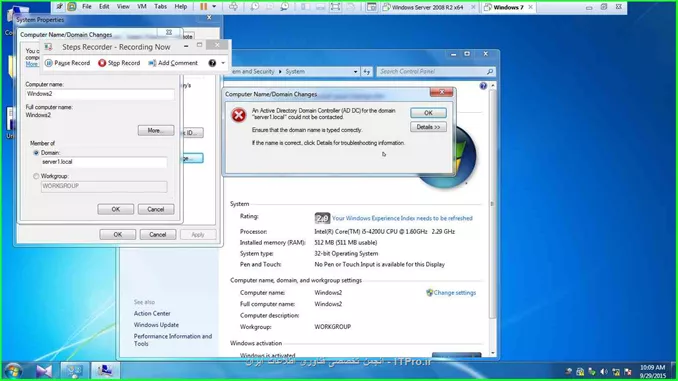Select the Windows 7 VM tab

pos(508,7)
